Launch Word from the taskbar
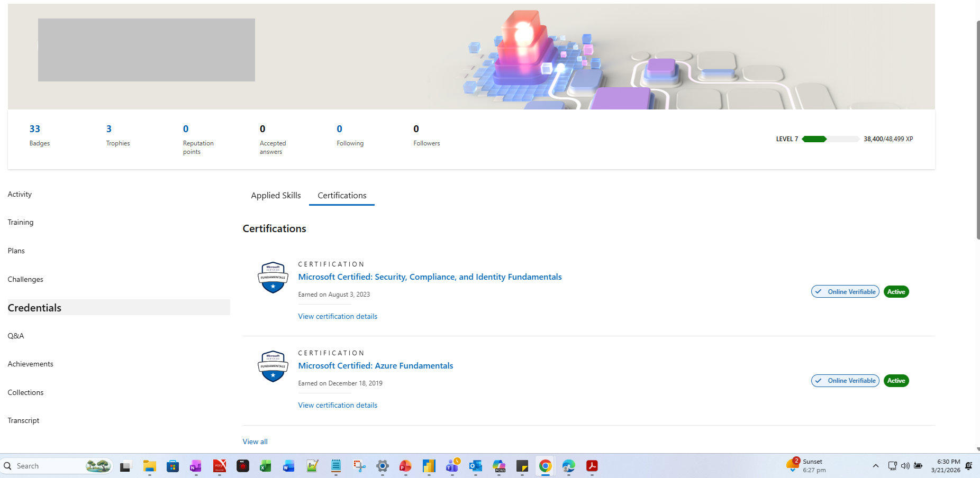980x478 pixels. click(289, 466)
